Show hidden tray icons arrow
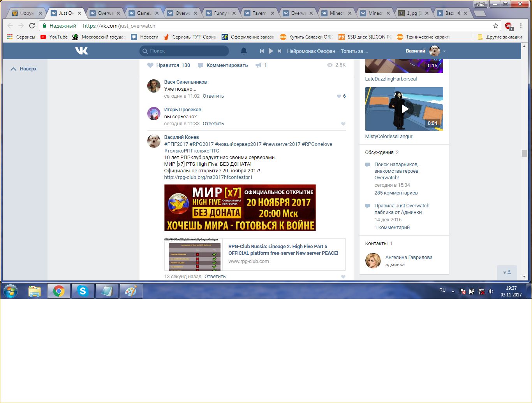Image resolution: width=532 pixels, height=403 pixels. tap(453, 291)
